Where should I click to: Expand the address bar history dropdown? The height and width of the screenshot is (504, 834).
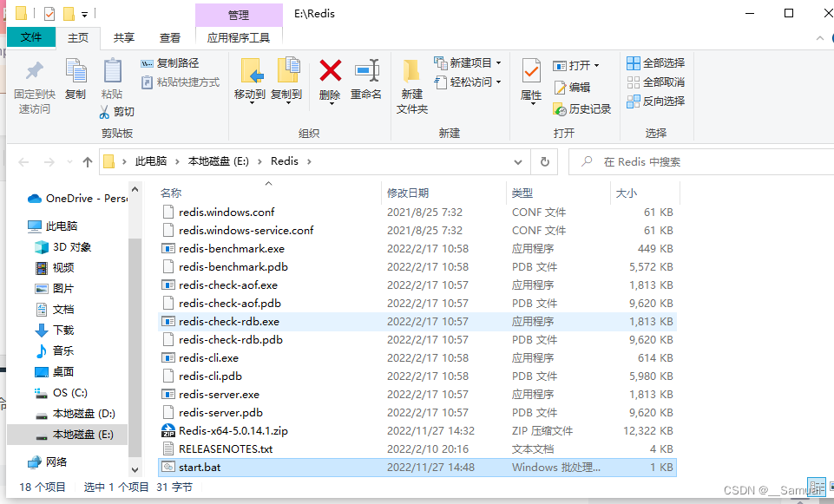(x=518, y=162)
